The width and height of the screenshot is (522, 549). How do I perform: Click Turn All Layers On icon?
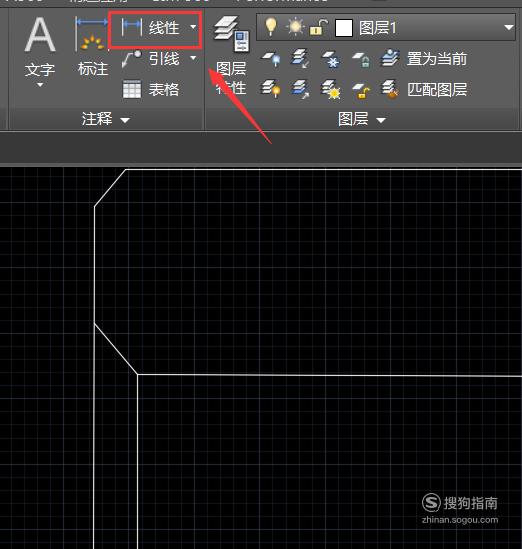coord(271,89)
